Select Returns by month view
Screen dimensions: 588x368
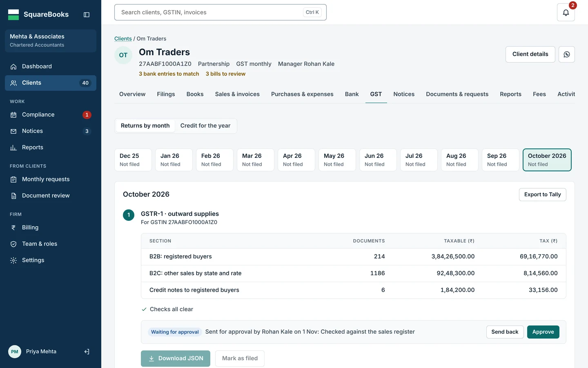coord(145,126)
